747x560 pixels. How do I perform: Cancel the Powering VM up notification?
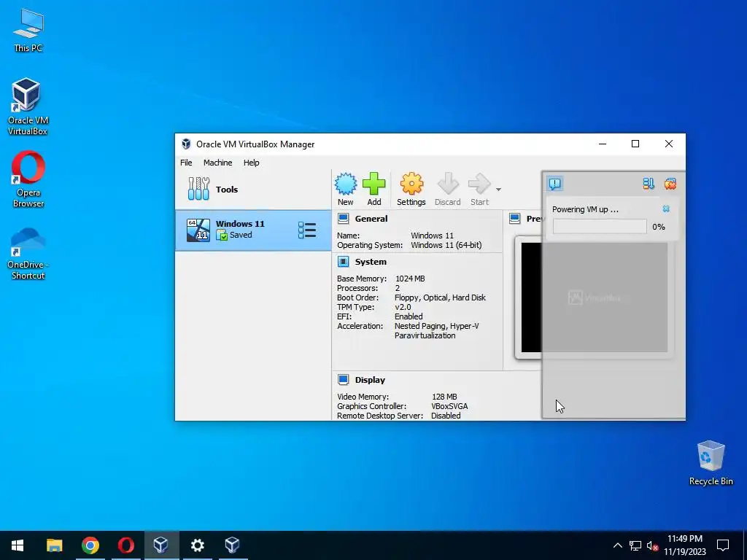click(x=666, y=209)
